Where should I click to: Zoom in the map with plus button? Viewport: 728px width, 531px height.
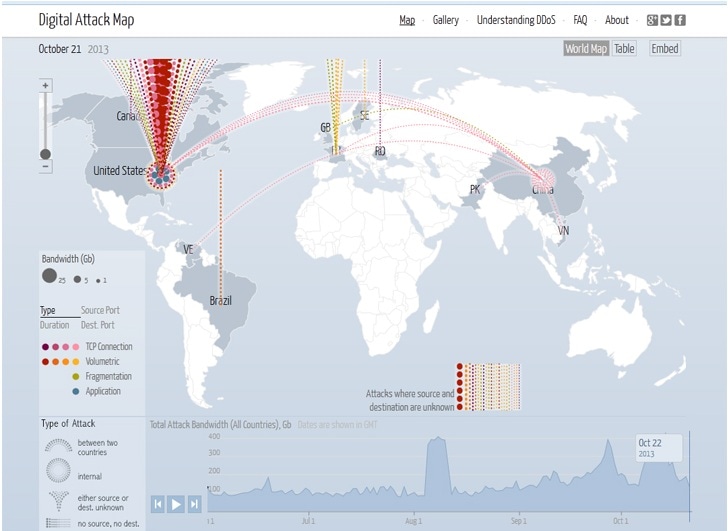click(x=45, y=86)
